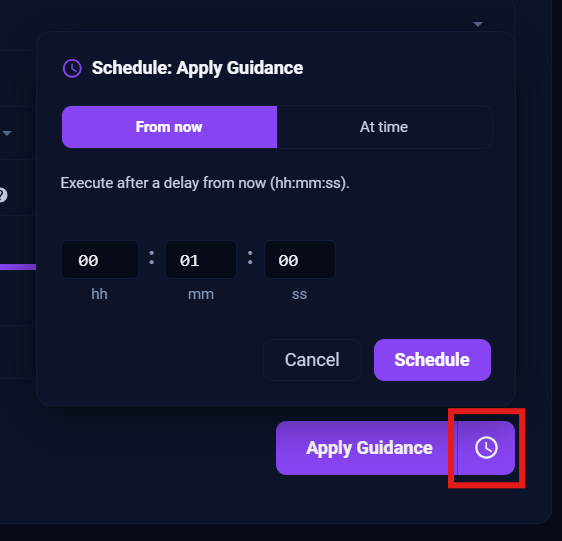Switch to the At time tab
This screenshot has height=541, width=562.
384,127
